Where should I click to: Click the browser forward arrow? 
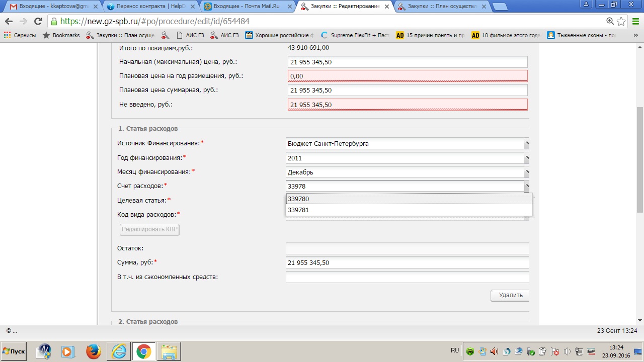coord(23,22)
